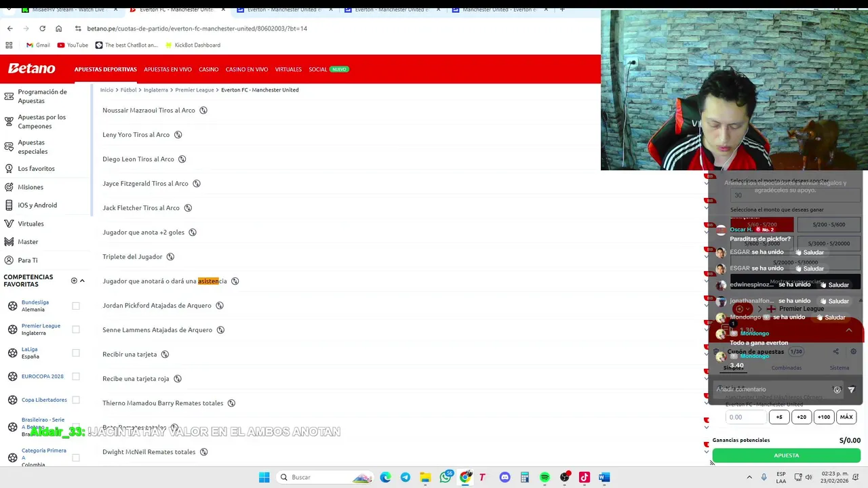This screenshot has width=868, height=488.
Task: Add a favorite competition with the plus icon
Action: pyautogui.click(x=74, y=281)
